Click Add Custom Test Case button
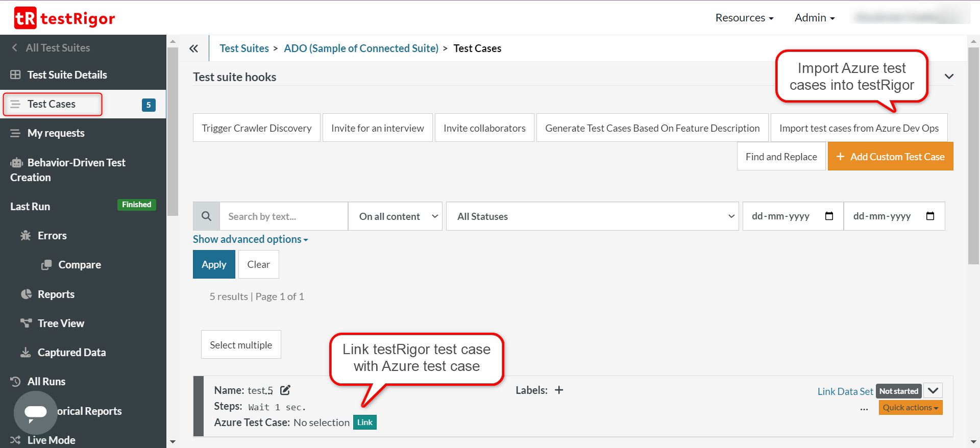 coord(890,157)
